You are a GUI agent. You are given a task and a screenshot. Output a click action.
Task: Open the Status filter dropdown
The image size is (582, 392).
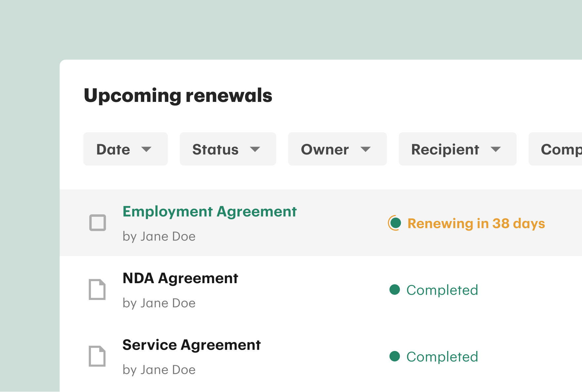coord(228,149)
